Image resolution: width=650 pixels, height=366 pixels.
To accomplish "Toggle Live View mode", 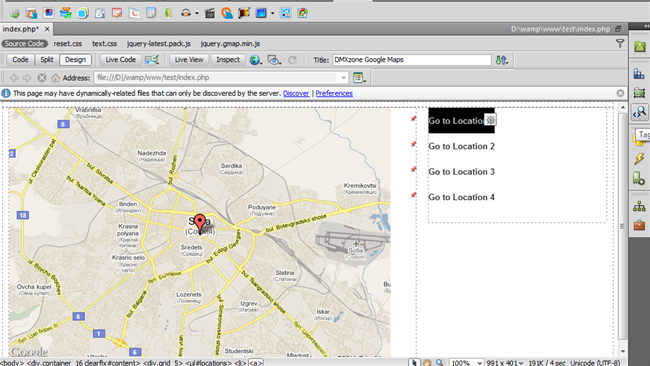I will click(x=189, y=60).
